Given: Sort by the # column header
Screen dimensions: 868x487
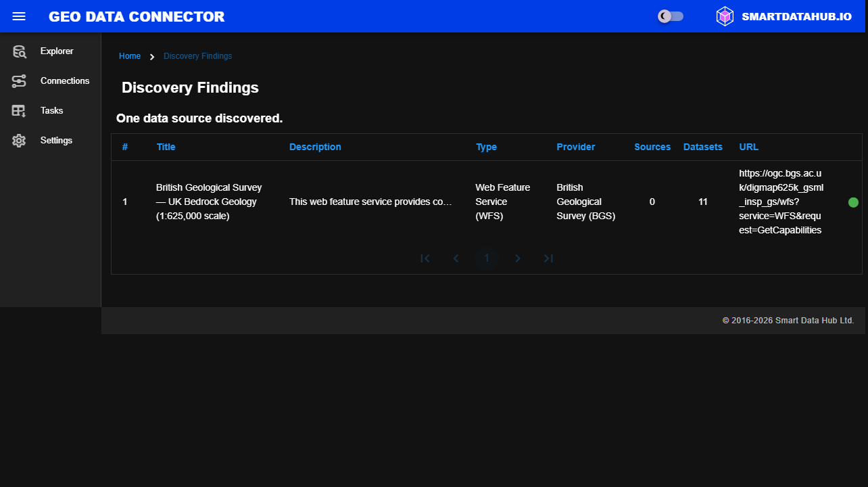Looking at the screenshot, I should coord(125,147).
